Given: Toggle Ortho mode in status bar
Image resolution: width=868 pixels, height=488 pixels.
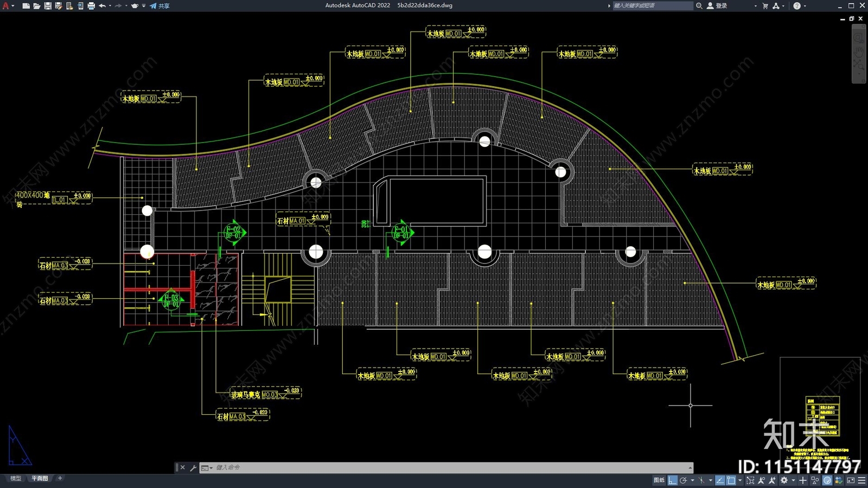Looking at the screenshot, I should click(x=673, y=480).
